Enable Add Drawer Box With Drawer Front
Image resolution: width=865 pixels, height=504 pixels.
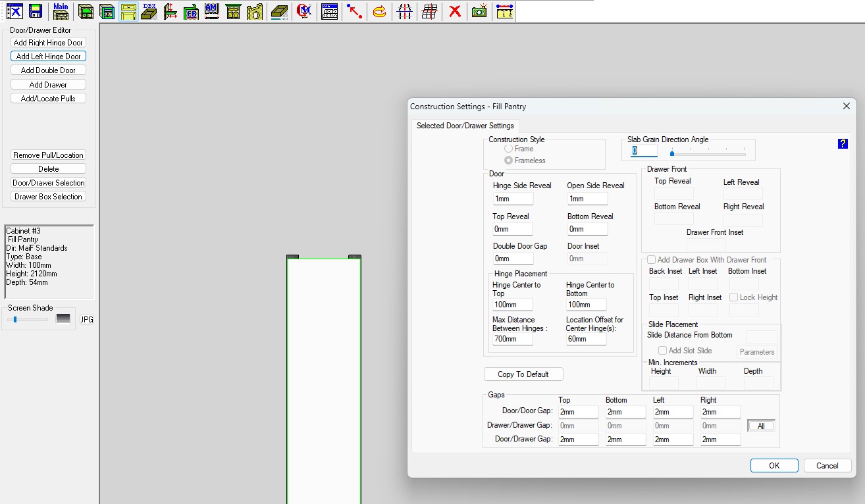[x=651, y=260]
